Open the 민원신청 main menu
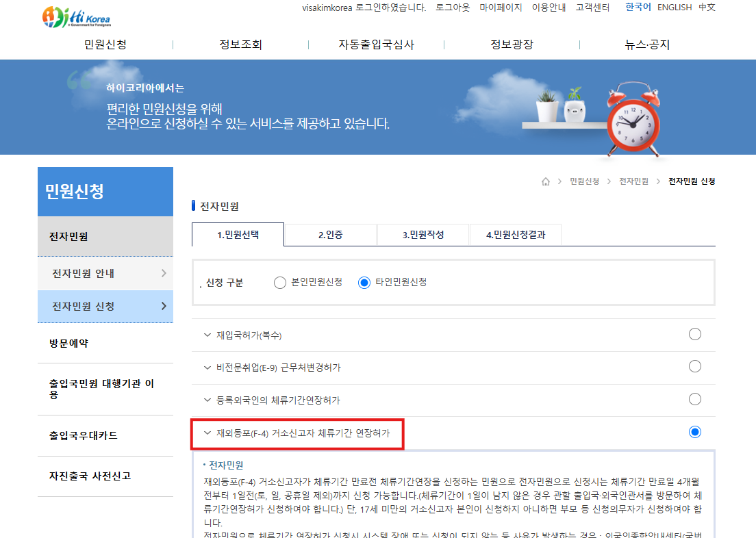 105,44
